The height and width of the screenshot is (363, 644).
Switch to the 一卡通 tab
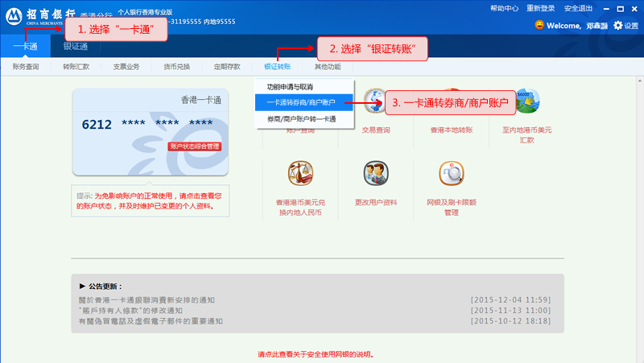[x=26, y=47]
